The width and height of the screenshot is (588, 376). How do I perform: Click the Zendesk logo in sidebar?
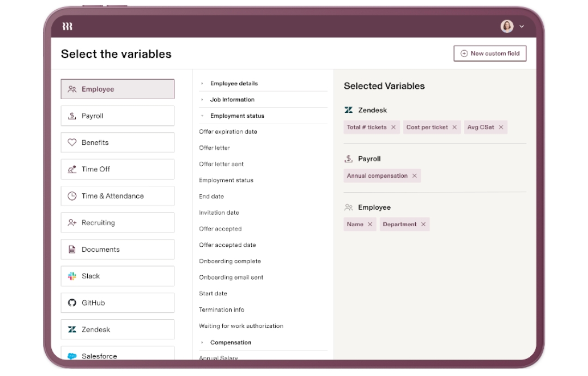[72, 330]
